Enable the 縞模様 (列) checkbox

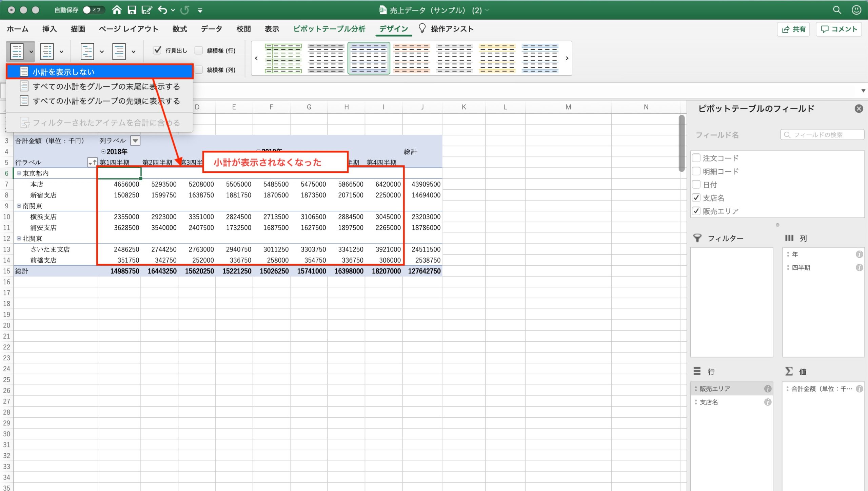(199, 70)
